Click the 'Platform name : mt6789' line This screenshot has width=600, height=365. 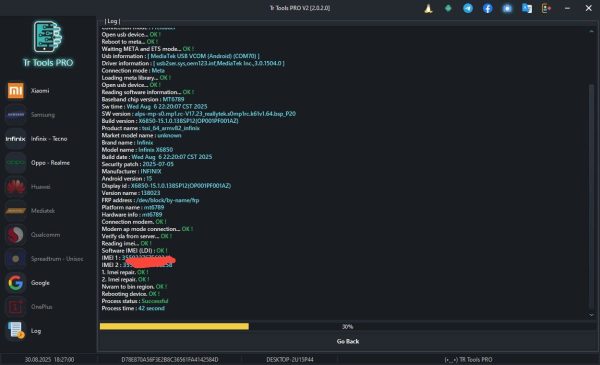click(132, 207)
